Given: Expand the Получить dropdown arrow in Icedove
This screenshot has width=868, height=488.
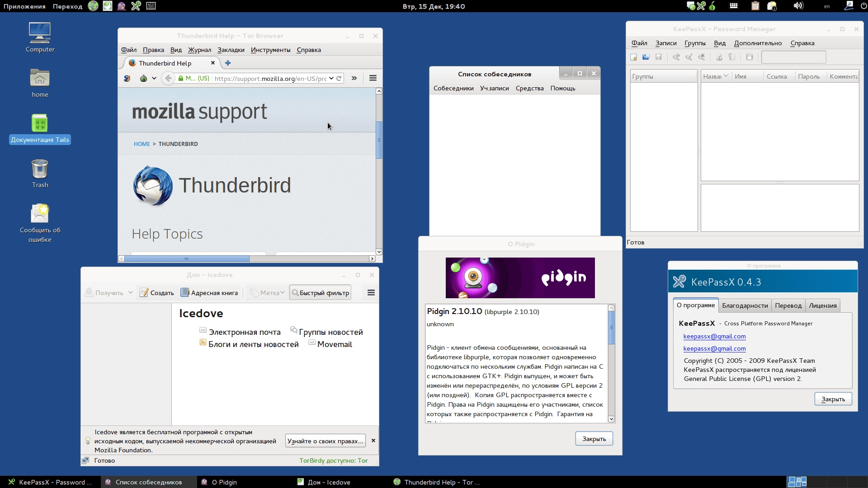Looking at the screenshot, I should coord(130,292).
